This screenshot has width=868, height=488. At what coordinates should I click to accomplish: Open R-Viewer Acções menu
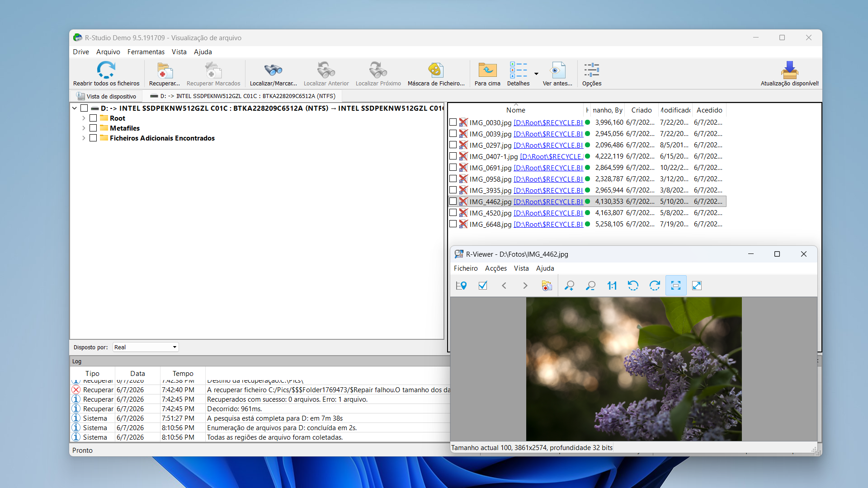(x=495, y=268)
